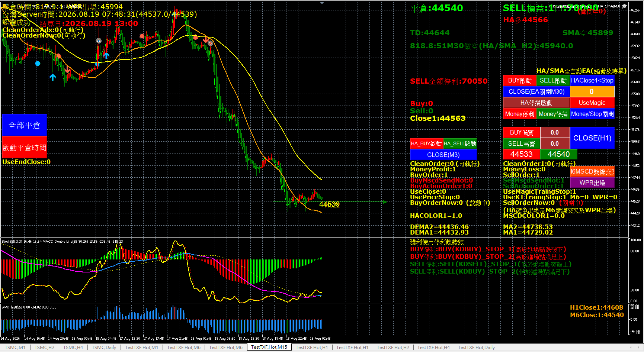This screenshot has width=644, height=352.
Task: Click the green 44540 price button
Action: click(x=559, y=154)
